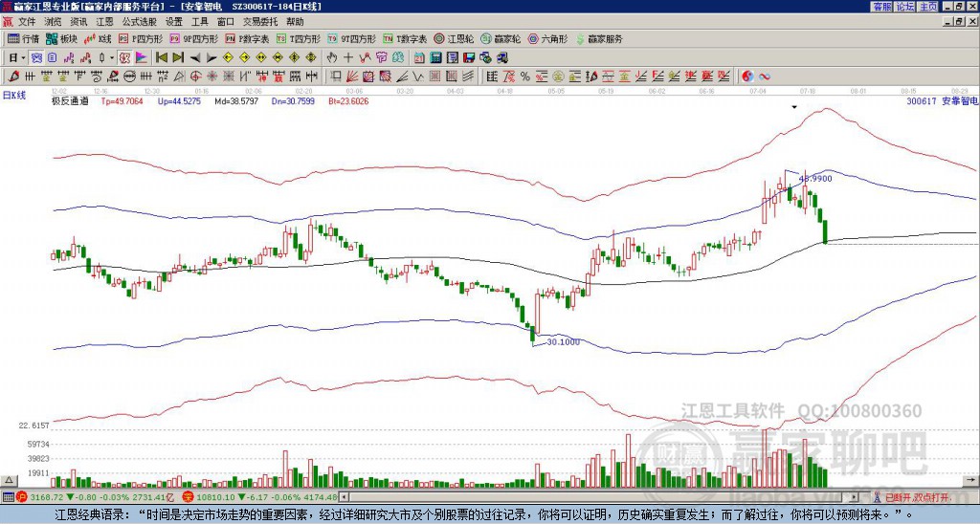Select the hand pan tool
The height and width of the screenshot is (524, 980).
pyautogui.click(x=331, y=58)
